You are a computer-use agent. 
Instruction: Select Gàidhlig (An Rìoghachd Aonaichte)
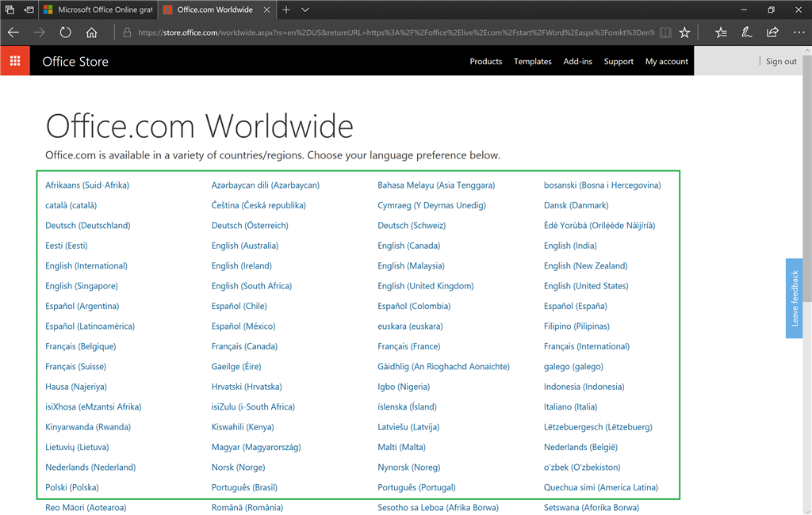(443, 367)
